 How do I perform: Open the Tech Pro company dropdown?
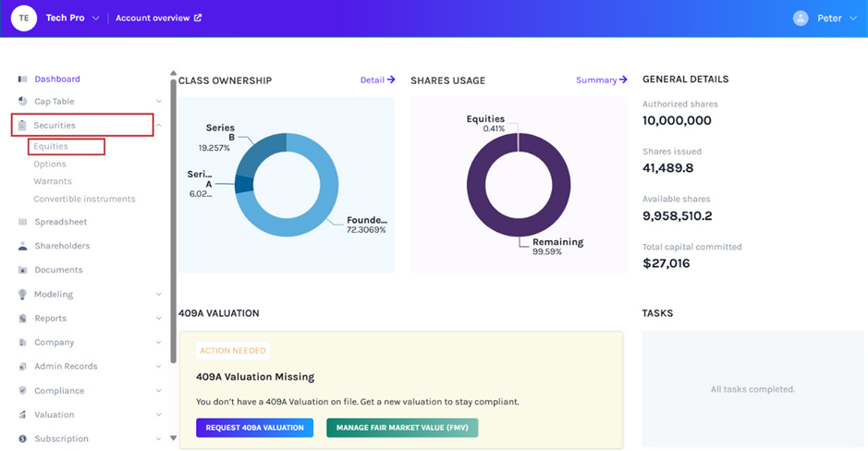[95, 18]
